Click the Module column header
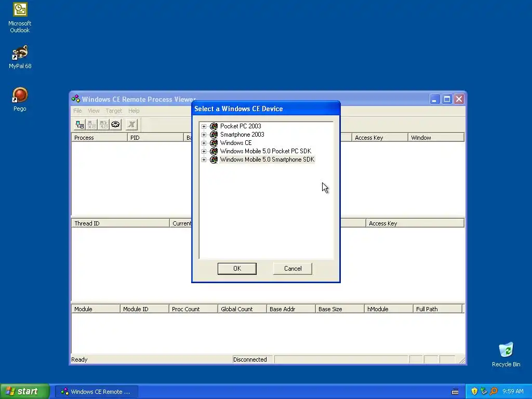This screenshot has width=532, height=399. click(x=96, y=309)
